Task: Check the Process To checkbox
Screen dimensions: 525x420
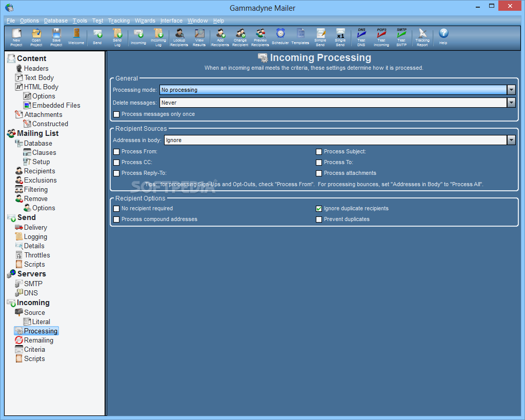Action: coord(319,163)
